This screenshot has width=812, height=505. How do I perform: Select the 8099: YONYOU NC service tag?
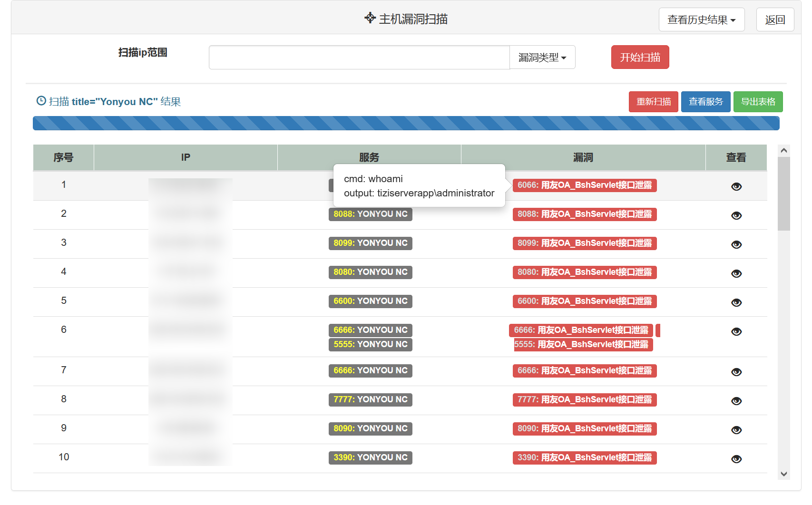(371, 243)
